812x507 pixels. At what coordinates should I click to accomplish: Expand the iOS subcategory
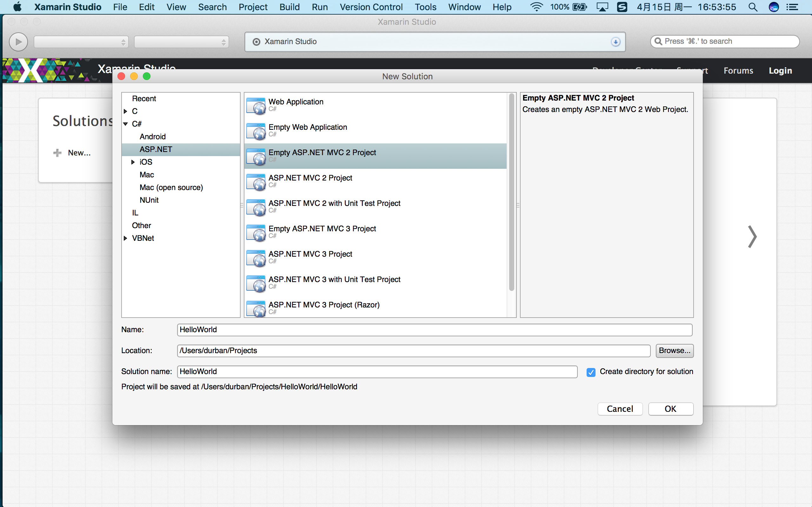click(133, 162)
